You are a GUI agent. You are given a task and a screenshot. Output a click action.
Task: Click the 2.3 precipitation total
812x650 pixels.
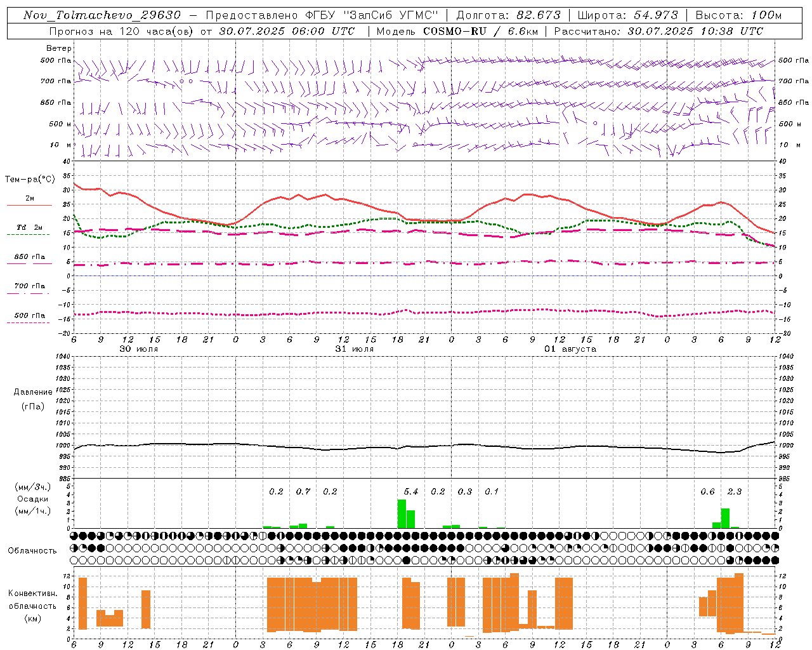(735, 491)
